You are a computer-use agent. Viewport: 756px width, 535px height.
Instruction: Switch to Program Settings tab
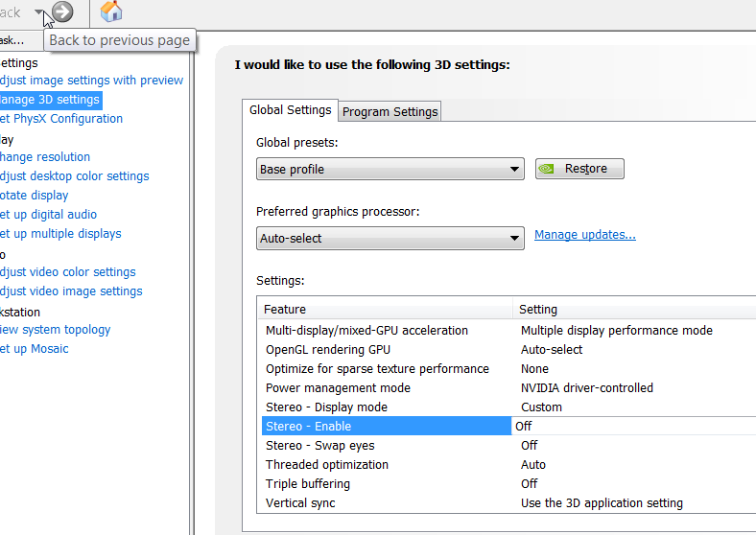tap(390, 112)
